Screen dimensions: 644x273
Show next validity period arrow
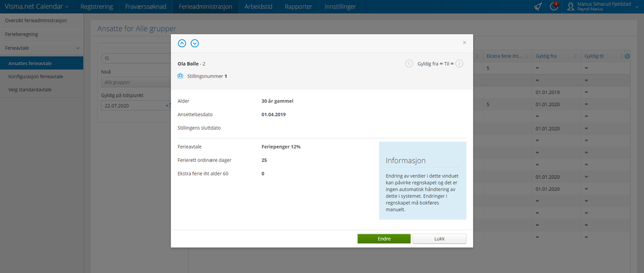click(x=459, y=64)
